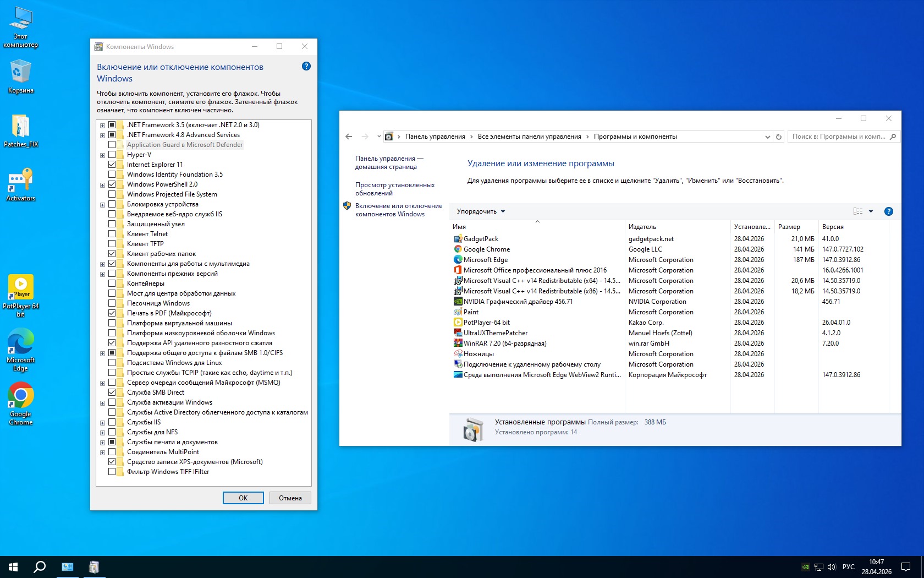This screenshot has width=924, height=578.
Task: Click the Windows Start button
Action: click(x=13, y=566)
